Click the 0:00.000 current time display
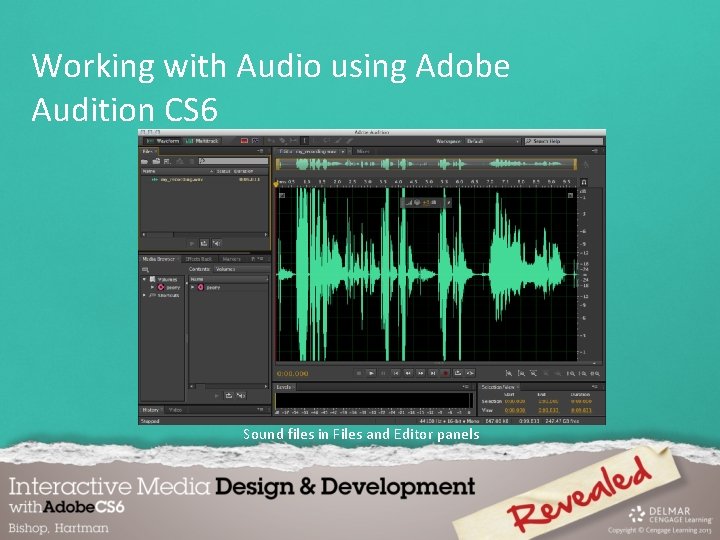This screenshot has height=540, width=720. (x=293, y=374)
